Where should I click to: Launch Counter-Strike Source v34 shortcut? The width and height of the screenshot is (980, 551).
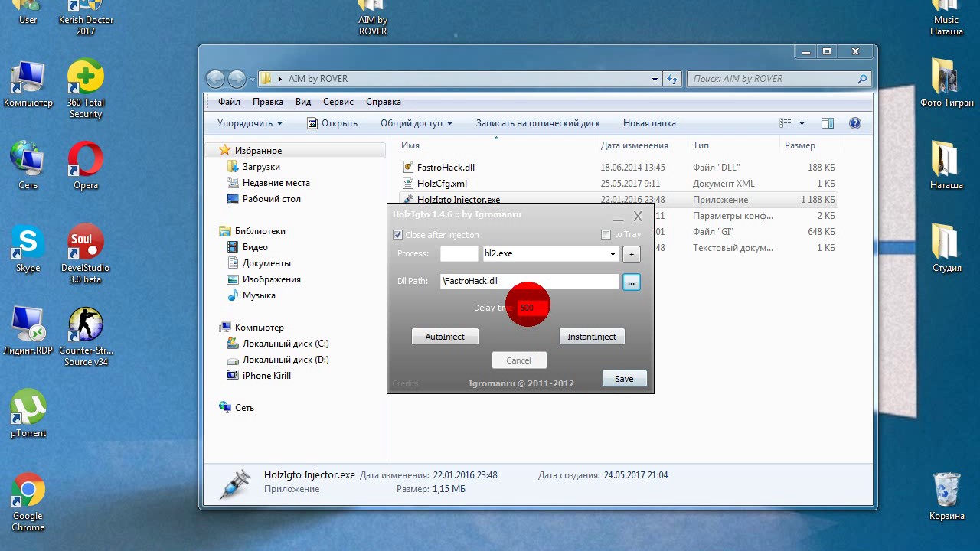pyautogui.click(x=85, y=337)
